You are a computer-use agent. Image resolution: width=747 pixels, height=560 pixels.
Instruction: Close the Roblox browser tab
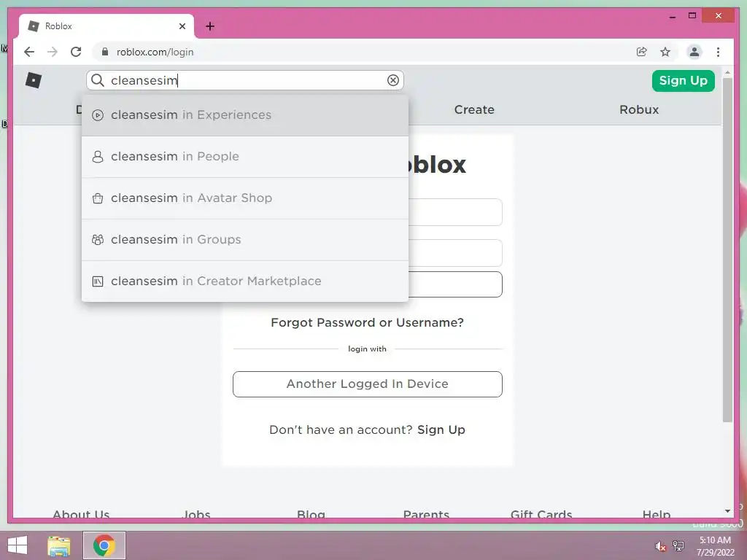(x=182, y=26)
